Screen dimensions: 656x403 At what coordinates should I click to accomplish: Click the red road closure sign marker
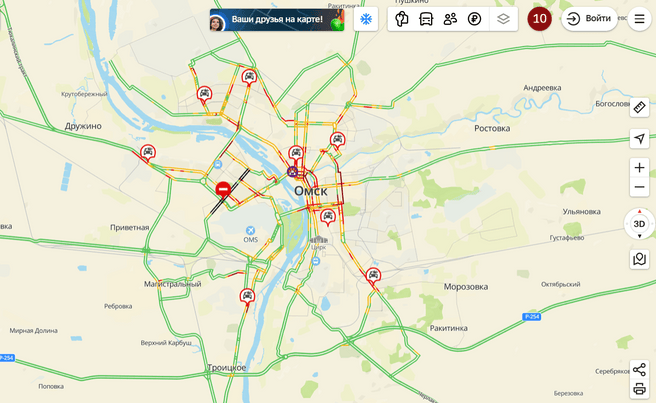(x=223, y=190)
